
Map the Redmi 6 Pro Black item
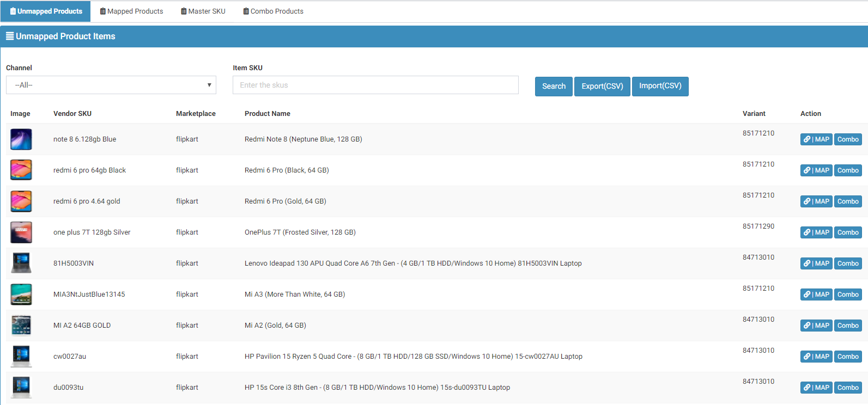tap(816, 170)
